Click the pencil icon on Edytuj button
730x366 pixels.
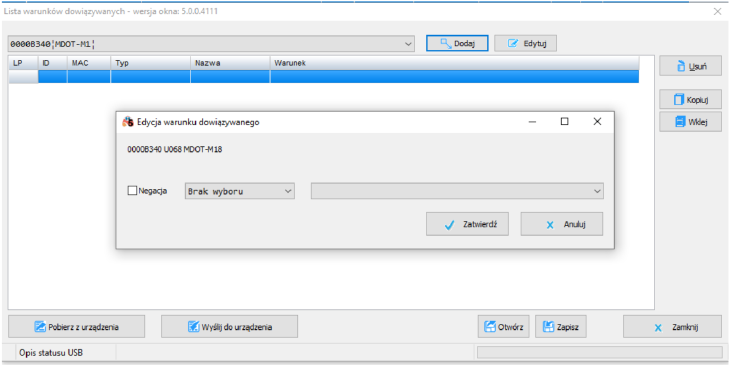(513, 43)
